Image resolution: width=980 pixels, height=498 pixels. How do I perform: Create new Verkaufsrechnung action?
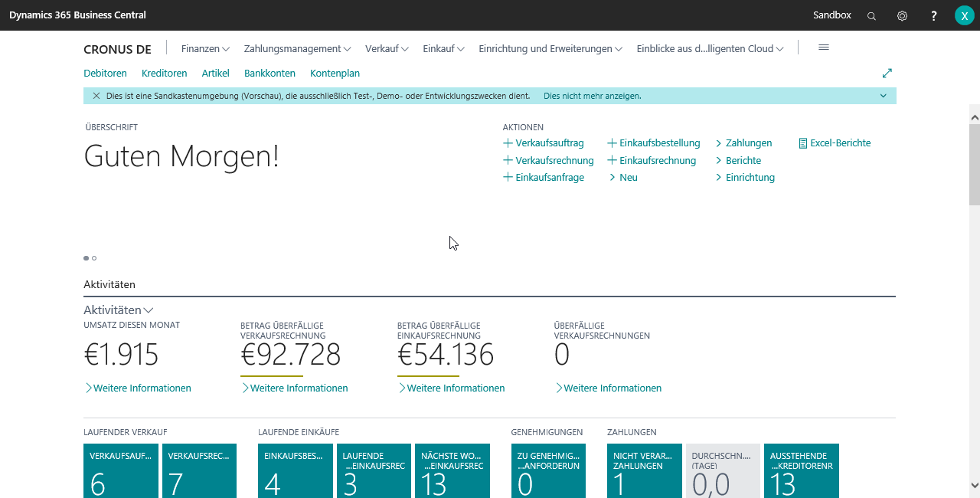tap(548, 161)
